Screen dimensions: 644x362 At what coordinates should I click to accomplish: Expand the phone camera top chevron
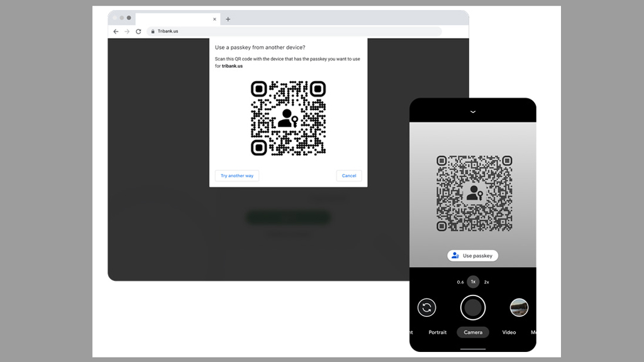[473, 112]
